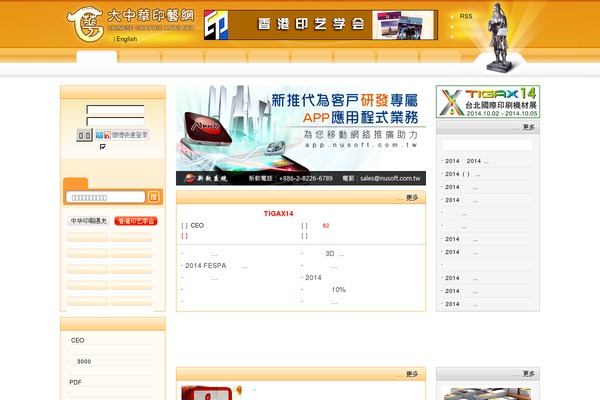600x400 pixels.
Task: Open the red 香港印艺学会 button
Action: [x=136, y=221]
